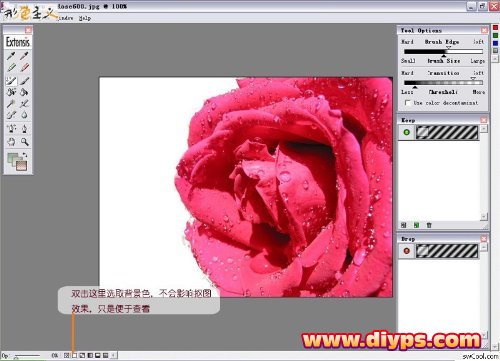Select the plain Pen path tool
Viewport: 500px width, 361px height.
coord(24,128)
